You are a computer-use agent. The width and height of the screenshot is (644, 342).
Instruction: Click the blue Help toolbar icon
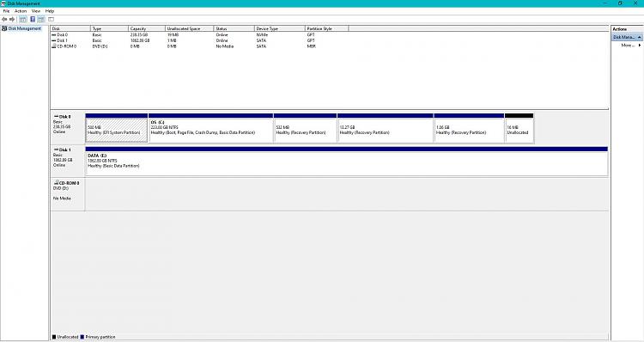click(33, 19)
